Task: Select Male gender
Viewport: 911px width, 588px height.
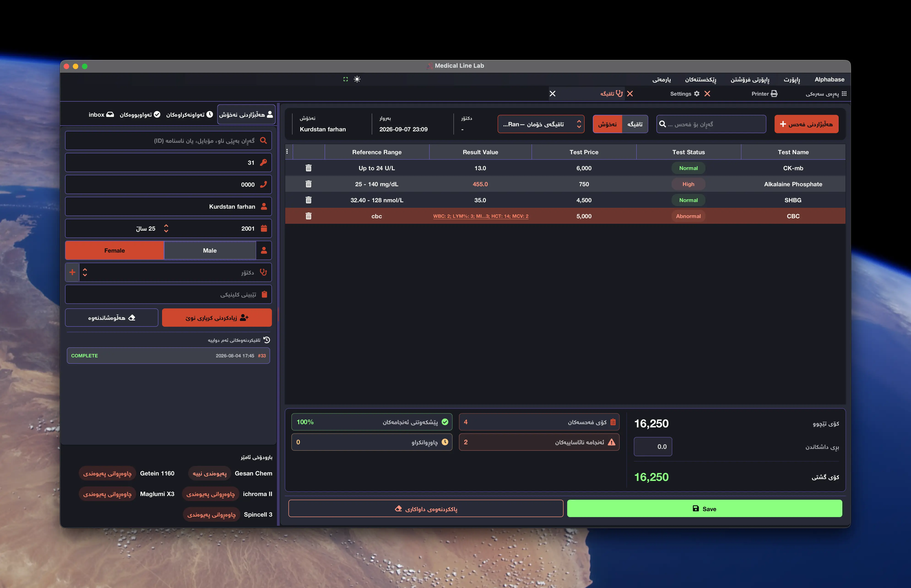Action: pos(210,251)
